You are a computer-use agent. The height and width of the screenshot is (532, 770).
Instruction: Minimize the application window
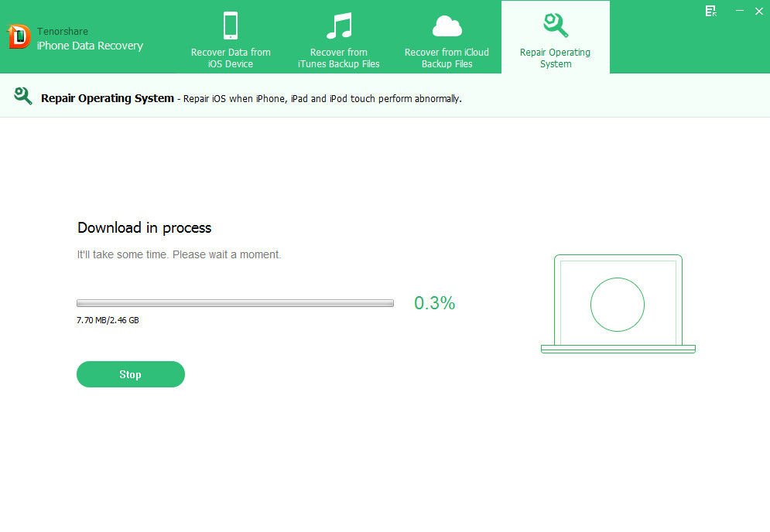740,10
